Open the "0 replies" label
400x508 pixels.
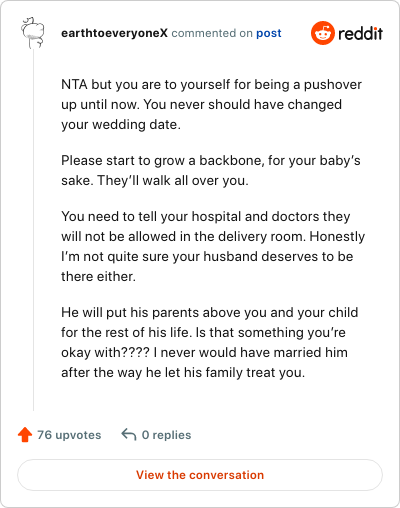(x=166, y=435)
